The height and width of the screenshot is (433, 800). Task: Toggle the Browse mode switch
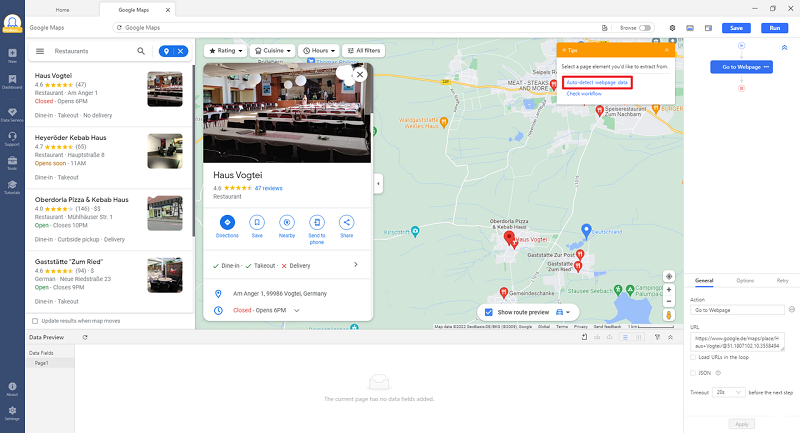[645, 28]
